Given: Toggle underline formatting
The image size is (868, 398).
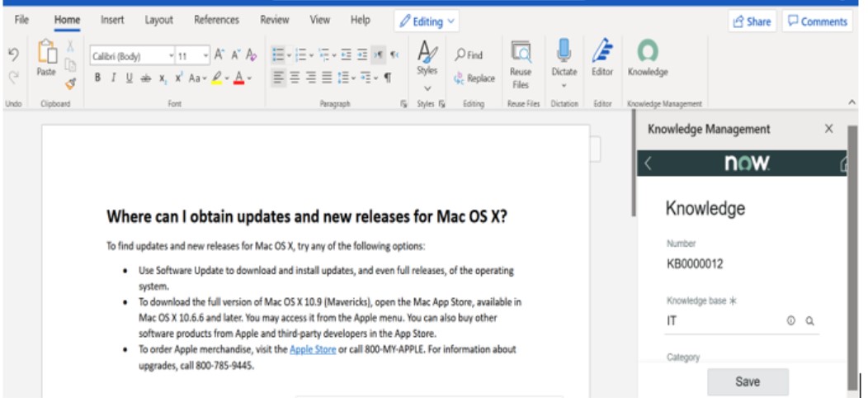Looking at the screenshot, I should 129,78.
